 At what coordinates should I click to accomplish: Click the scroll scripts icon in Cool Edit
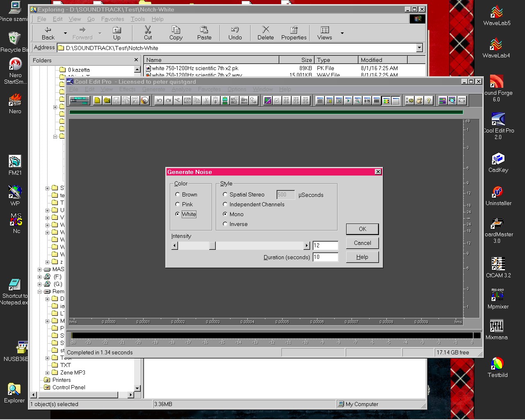(x=419, y=100)
